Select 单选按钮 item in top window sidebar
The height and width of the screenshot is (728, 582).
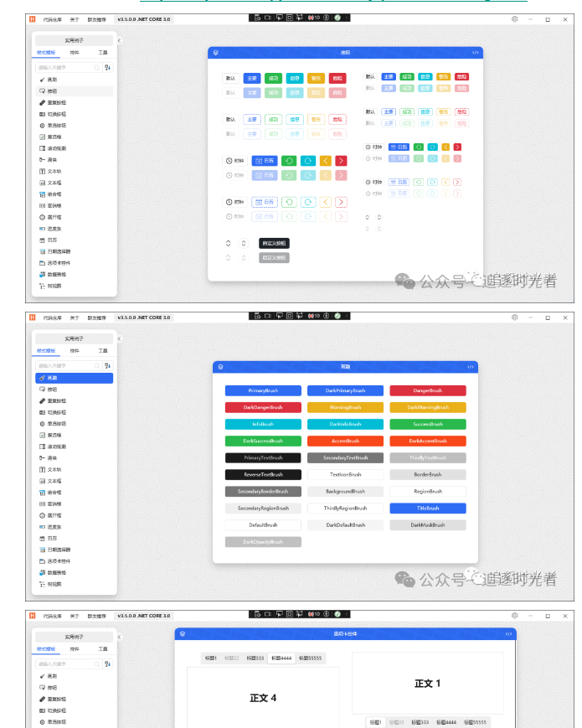tap(75, 126)
